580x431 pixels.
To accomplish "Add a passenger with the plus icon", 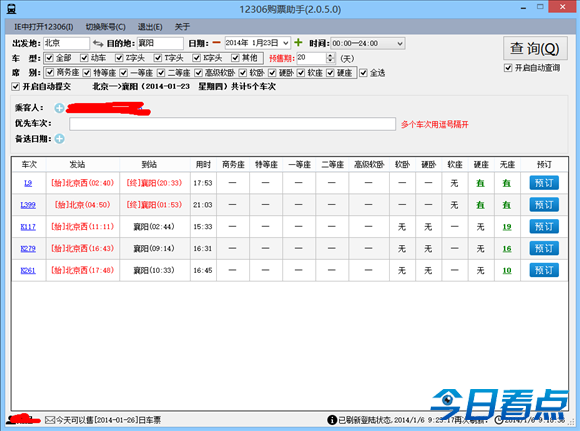I will pyautogui.click(x=59, y=108).
